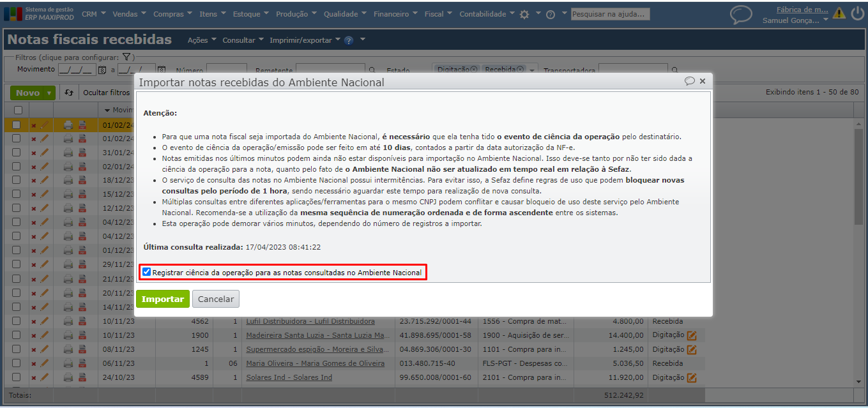Click search magnifier beside Transportadora field

tap(674, 70)
